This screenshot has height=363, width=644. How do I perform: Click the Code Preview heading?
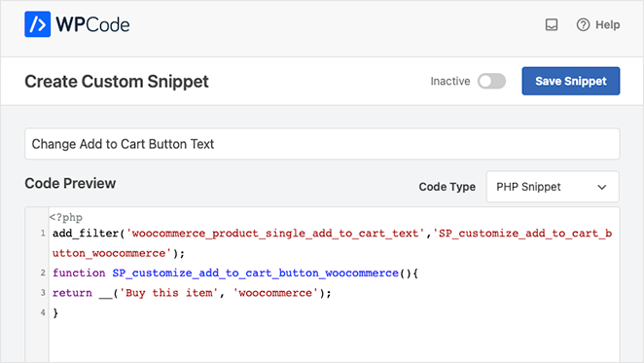tap(70, 183)
